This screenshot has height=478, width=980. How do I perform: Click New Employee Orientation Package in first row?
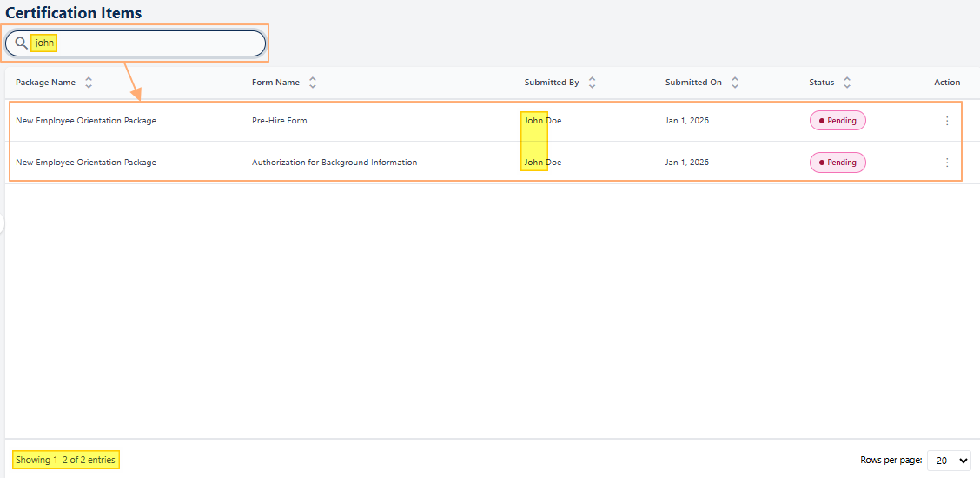pos(86,121)
